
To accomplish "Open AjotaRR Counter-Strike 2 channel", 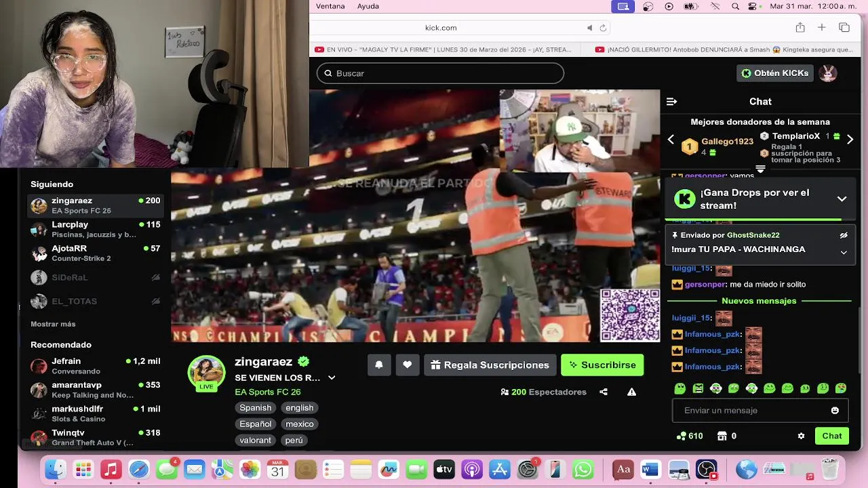I will 95,253.
